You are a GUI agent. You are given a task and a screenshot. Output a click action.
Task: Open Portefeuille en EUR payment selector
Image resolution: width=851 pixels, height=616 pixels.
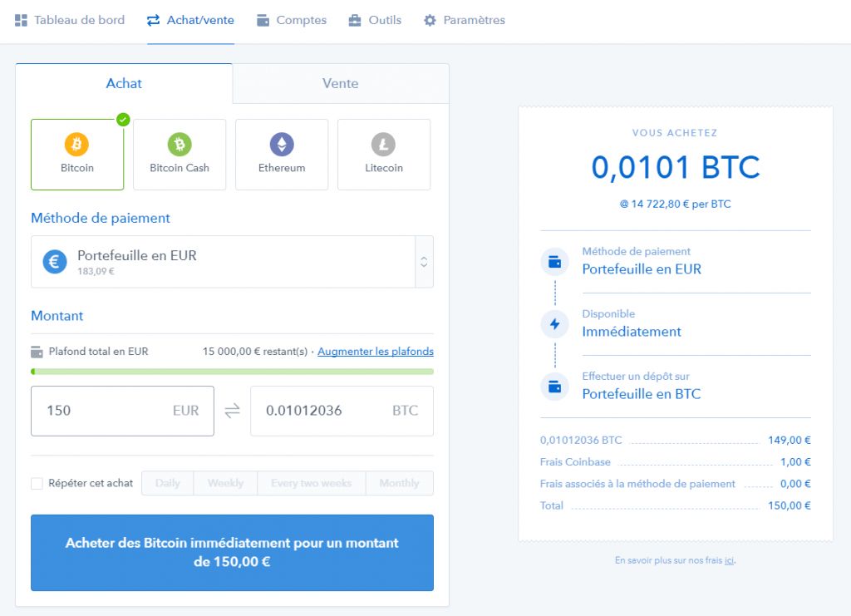coord(232,262)
